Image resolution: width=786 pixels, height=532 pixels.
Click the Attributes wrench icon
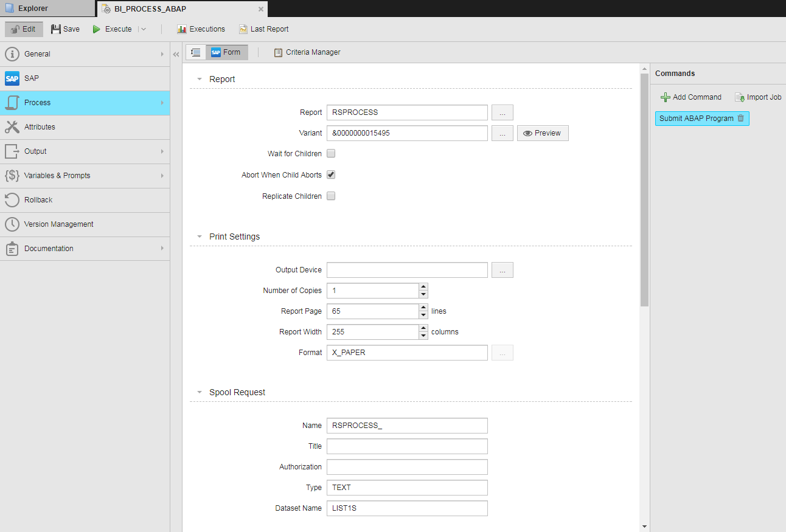[12, 127]
